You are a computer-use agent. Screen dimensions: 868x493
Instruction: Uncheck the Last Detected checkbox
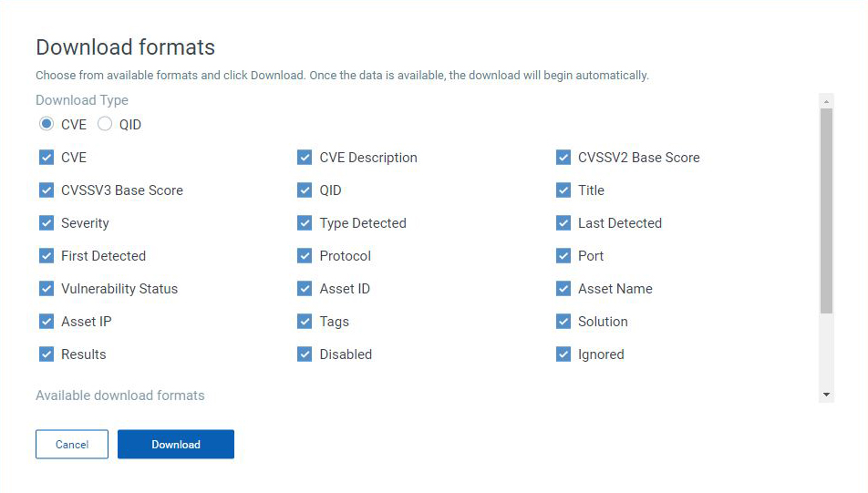tap(563, 223)
